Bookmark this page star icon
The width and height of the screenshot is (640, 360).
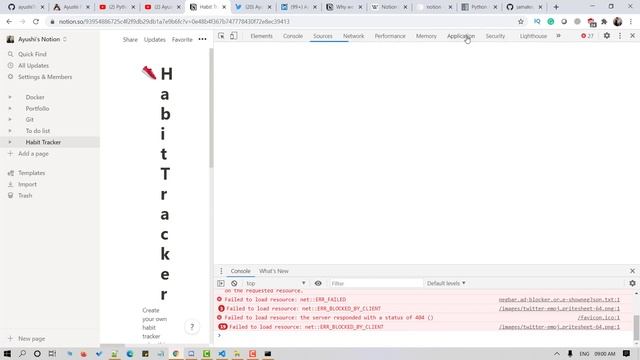pyautogui.click(x=521, y=22)
